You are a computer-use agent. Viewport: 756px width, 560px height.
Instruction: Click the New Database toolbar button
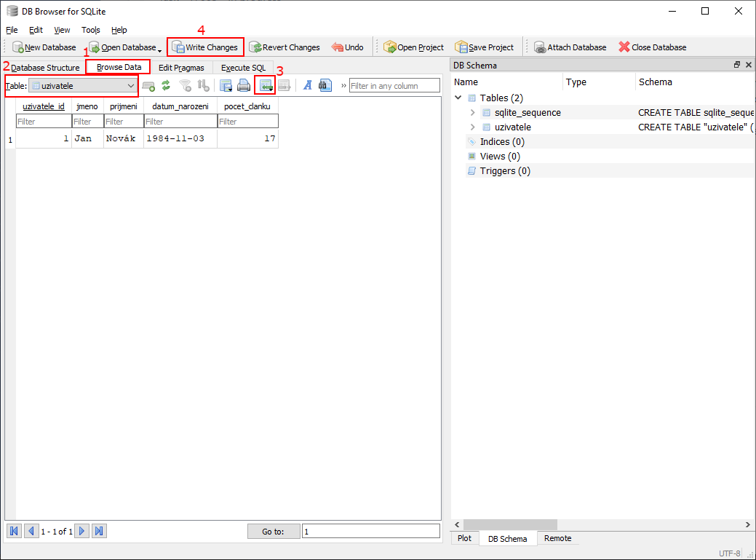pyautogui.click(x=44, y=47)
